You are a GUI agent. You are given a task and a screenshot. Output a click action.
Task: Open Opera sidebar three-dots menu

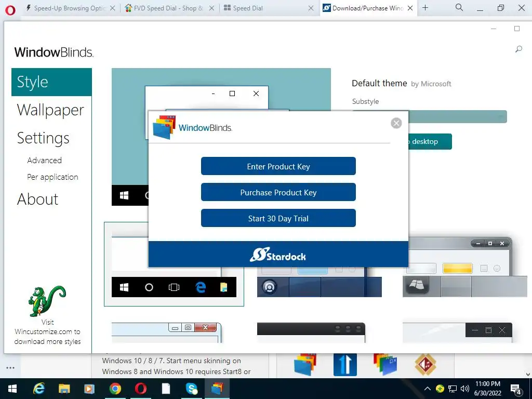pyautogui.click(x=10, y=368)
